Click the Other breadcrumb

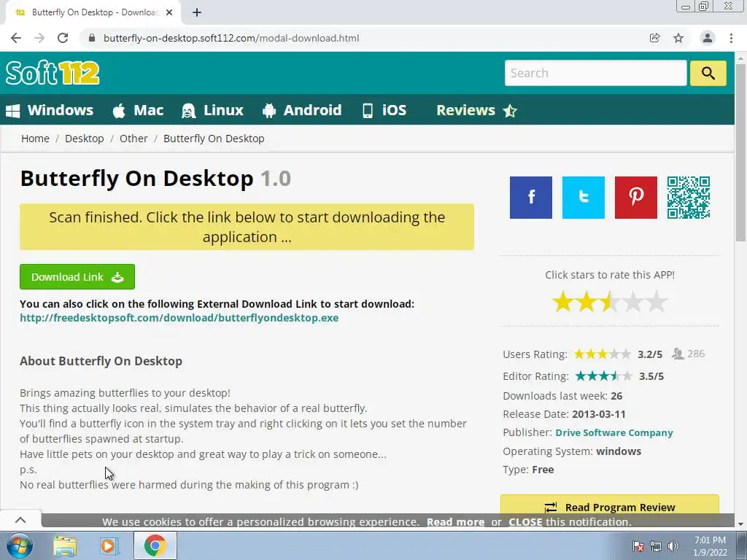[133, 139]
